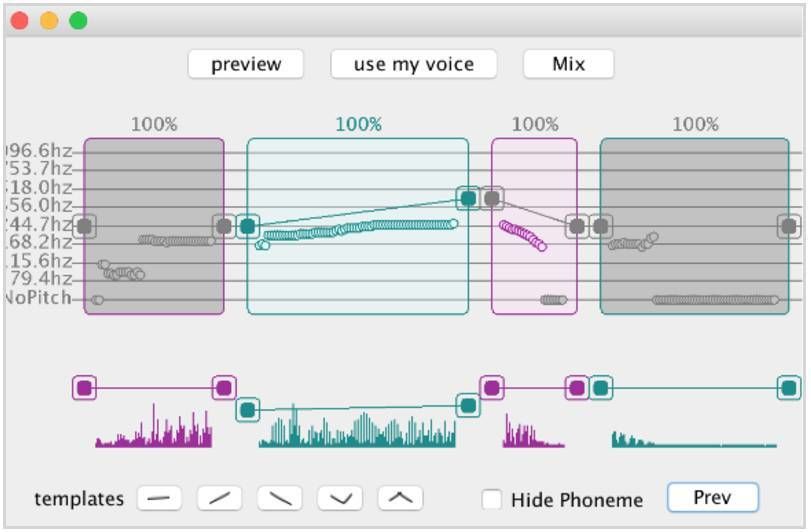
Task: Click the teal 100% label above second segment
Action: point(358,125)
